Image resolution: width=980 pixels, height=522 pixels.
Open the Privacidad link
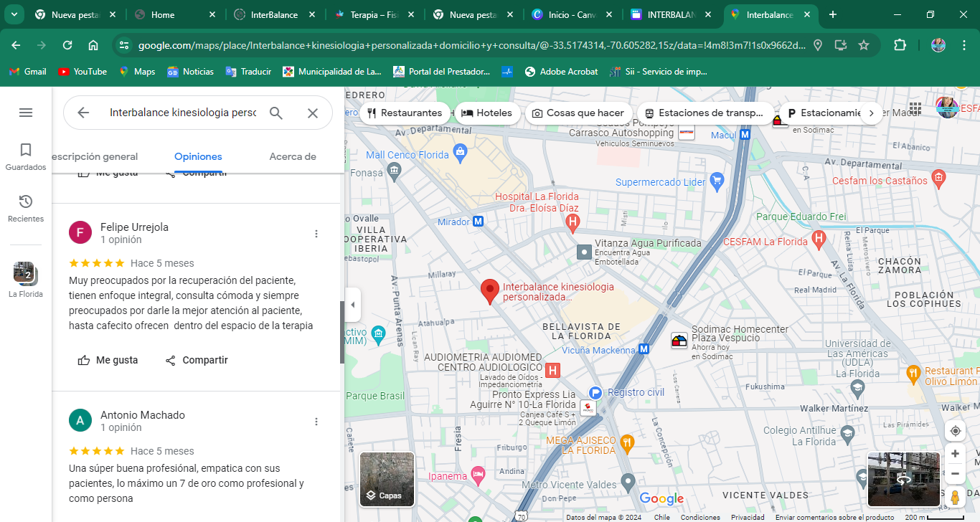(x=748, y=517)
